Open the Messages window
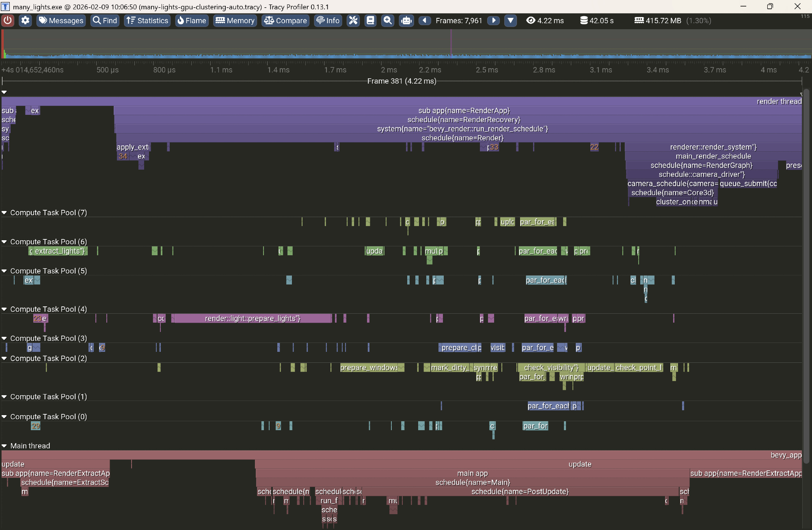The width and height of the screenshot is (812, 530). click(x=61, y=20)
